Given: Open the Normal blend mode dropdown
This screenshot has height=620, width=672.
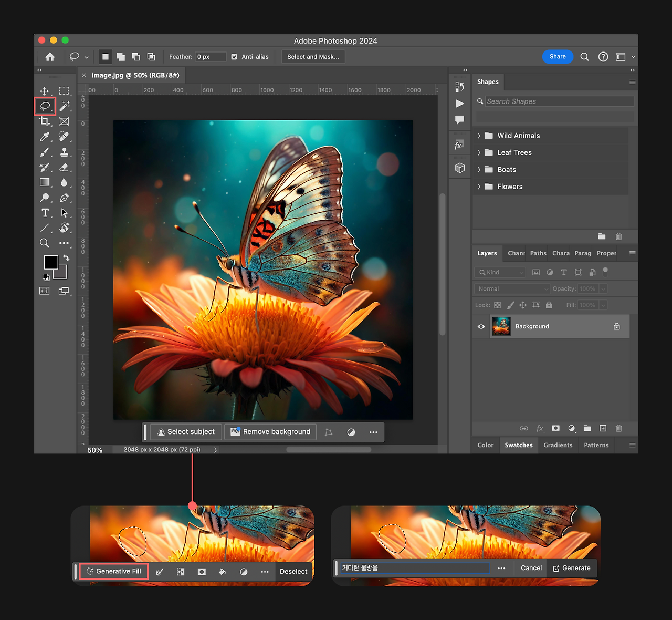Looking at the screenshot, I should point(512,289).
